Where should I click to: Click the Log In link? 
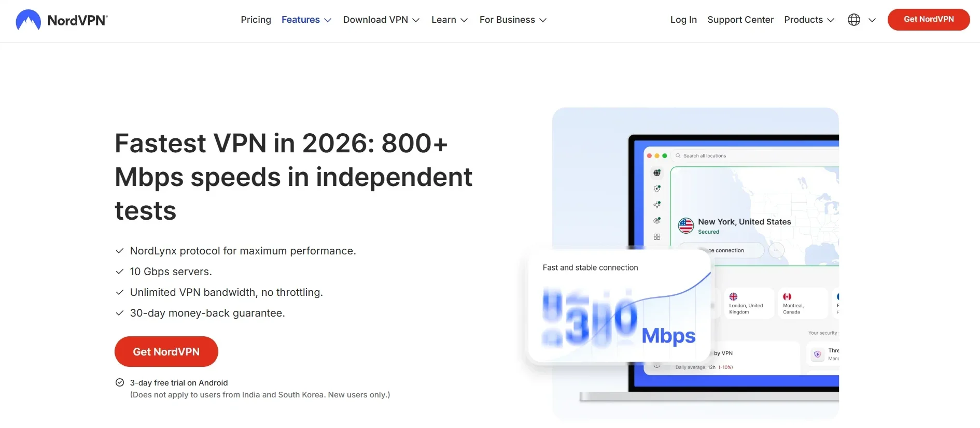683,20
